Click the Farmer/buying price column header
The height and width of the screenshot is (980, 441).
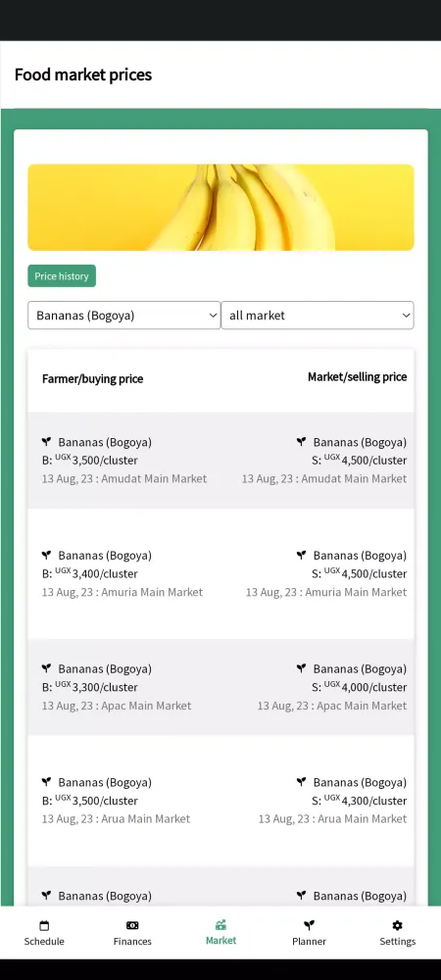tap(92, 378)
